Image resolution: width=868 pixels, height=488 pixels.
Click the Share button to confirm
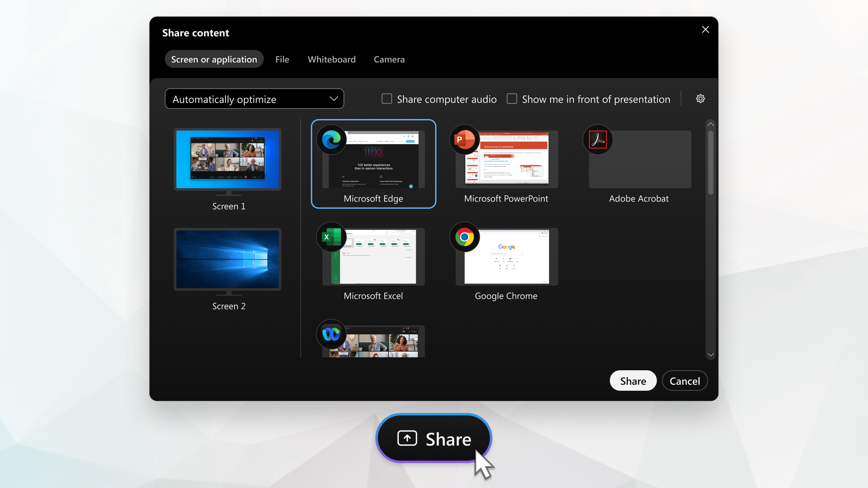[x=633, y=380]
